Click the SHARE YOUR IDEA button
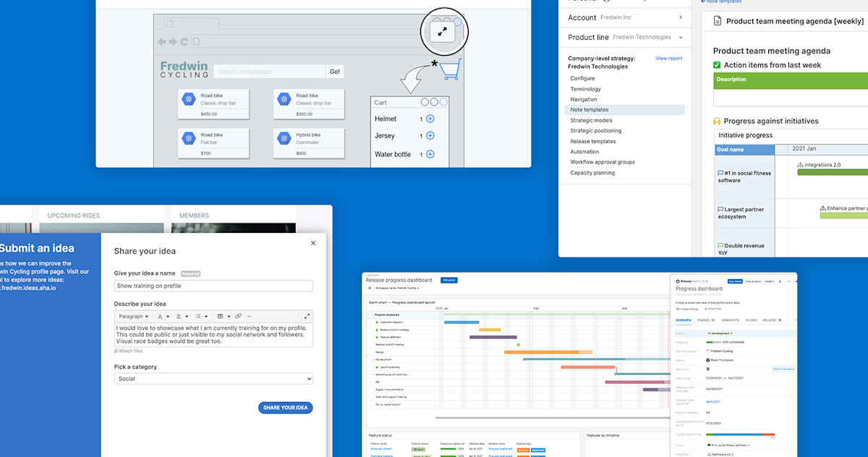Image resolution: width=868 pixels, height=457 pixels. point(285,407)
